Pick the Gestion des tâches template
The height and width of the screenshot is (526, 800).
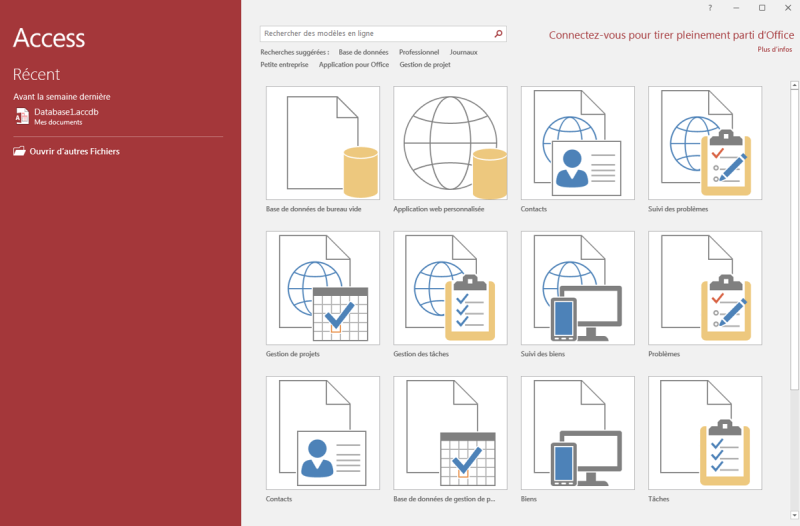tap(450, 288)
